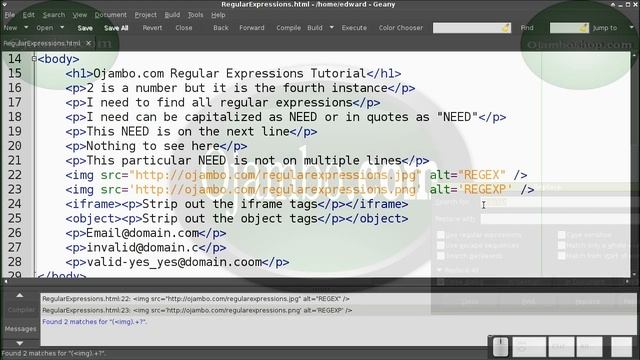Open the Tools menu
Image resolution: width=640 pixels, height=360 pixels.
[196, 15]
